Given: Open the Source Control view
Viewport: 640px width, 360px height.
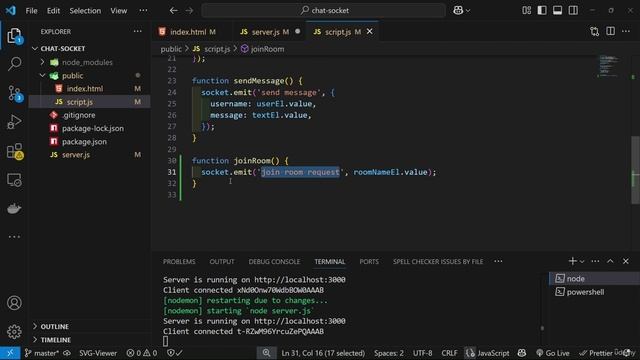Looking at the screenshot, I should click(14, 93).
